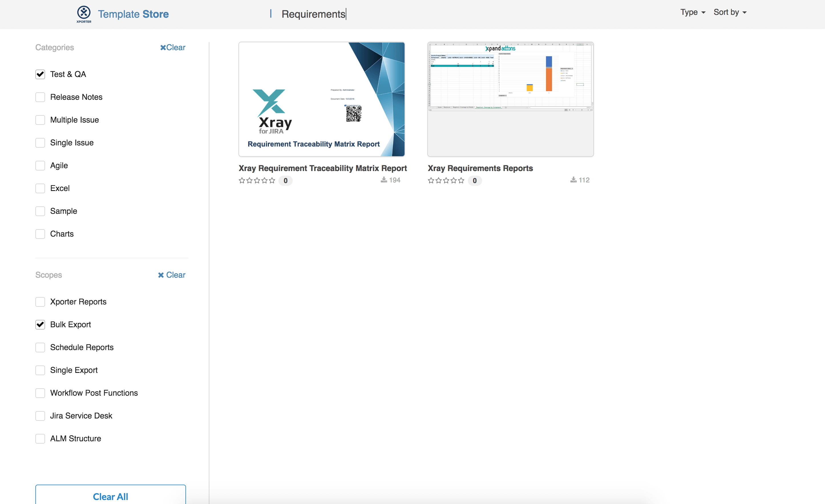The height and width of the screenshot is (504, 825).
Task: Open the Type dropdown
Action: [692, 12]
